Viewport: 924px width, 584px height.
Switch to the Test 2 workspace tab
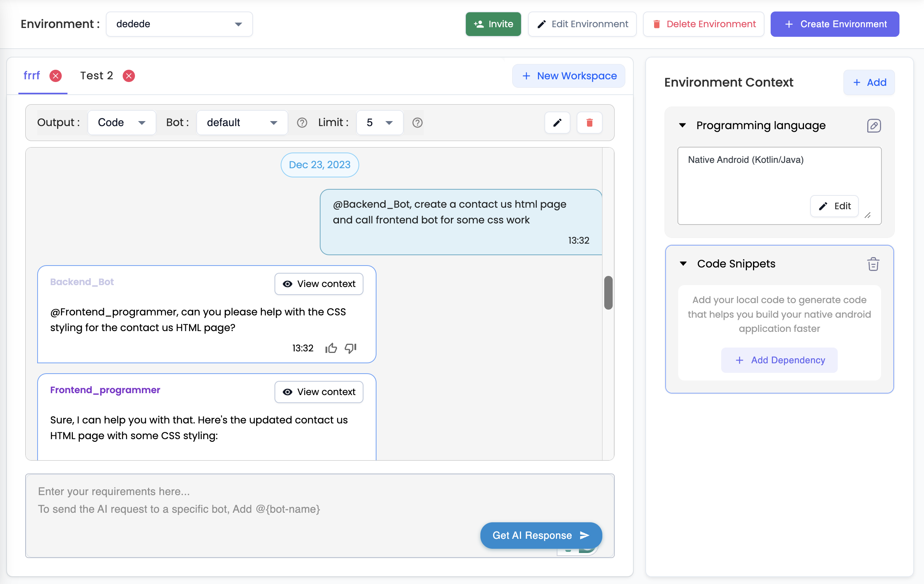[x=96, y=75]
